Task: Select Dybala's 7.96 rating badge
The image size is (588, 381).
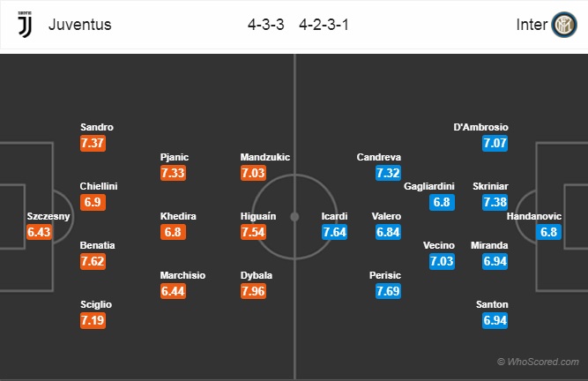Action: (254, 291)
